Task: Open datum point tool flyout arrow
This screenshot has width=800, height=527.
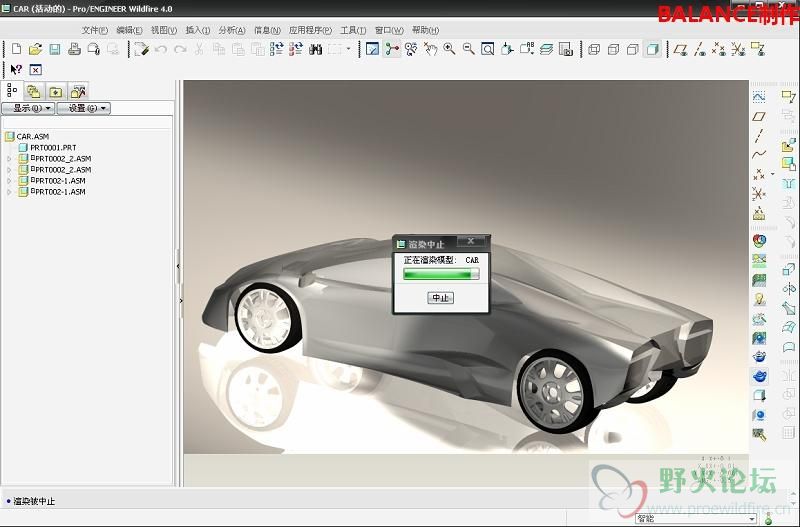Action: click(x=772, y=174)
